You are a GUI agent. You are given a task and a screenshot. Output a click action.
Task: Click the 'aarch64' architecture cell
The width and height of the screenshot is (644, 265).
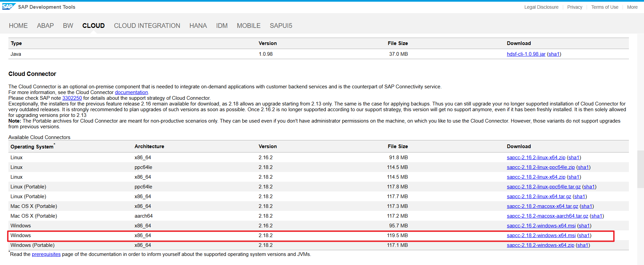tap(144, 216)
